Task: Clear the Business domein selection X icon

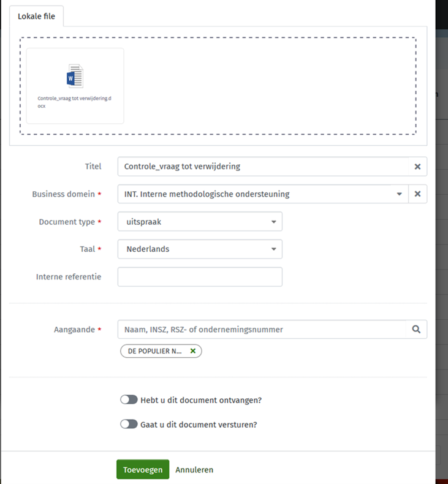Action: (417, 194)
